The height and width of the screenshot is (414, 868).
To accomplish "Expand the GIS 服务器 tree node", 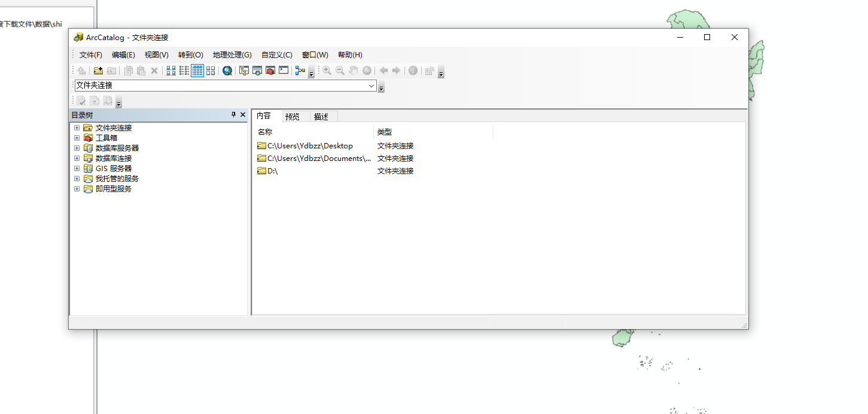I will [x=77, y=168].
